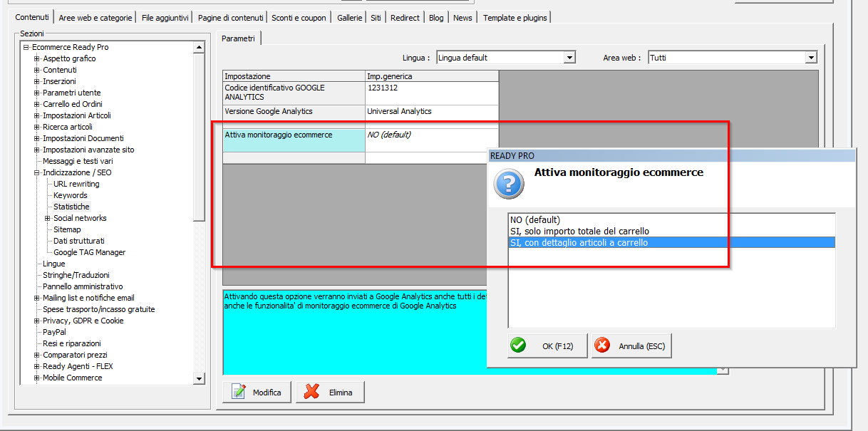
Task: Select the PayPal tree item
Action: click(x=54, y=332)
